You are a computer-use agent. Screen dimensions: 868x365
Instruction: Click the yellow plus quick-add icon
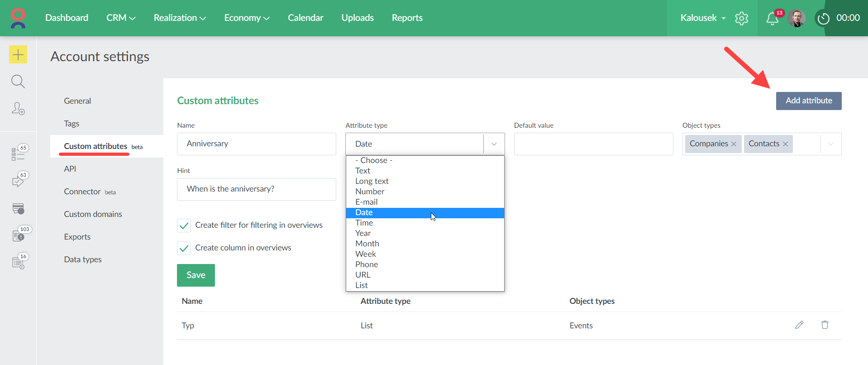[x=18, y=55]
